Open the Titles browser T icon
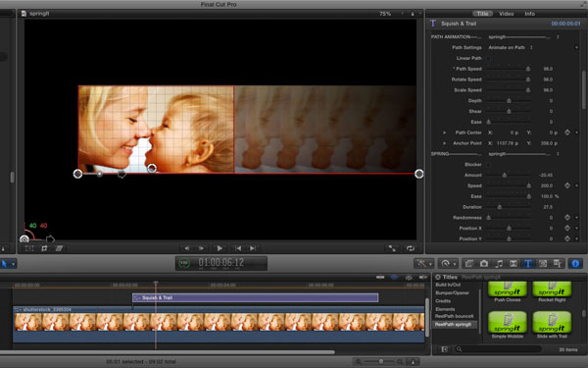 click(x=528, y=264)
